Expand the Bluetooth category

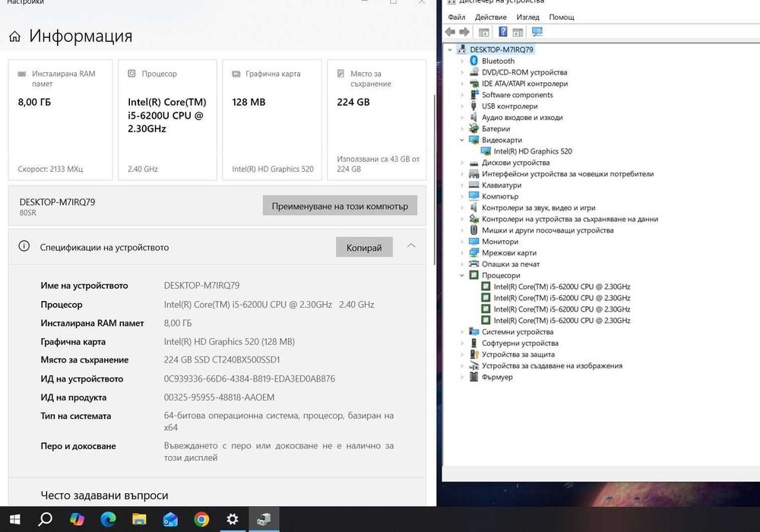[x=462, y=61]
